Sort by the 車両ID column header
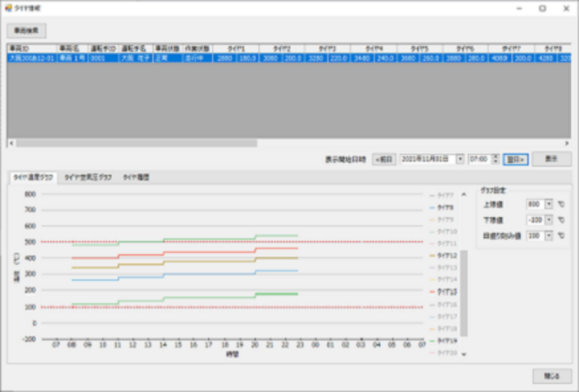Viewport: 579px width, 392px height. pos(32,49)
